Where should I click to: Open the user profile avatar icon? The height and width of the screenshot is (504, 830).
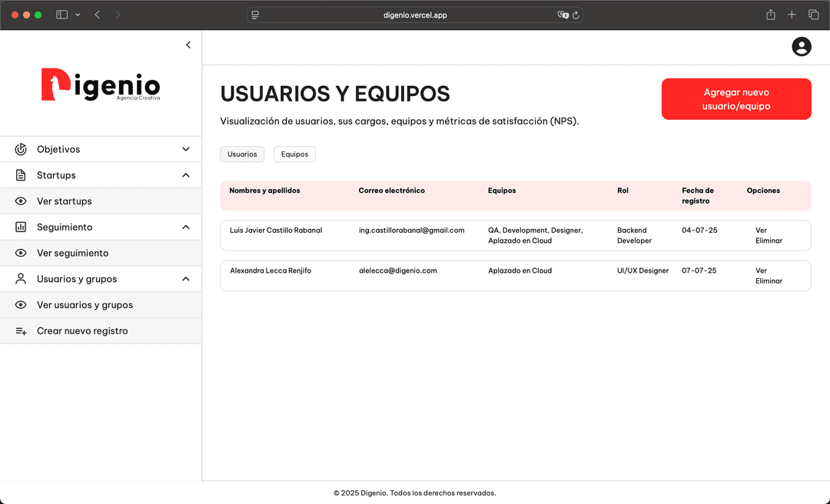coord(802,47)
